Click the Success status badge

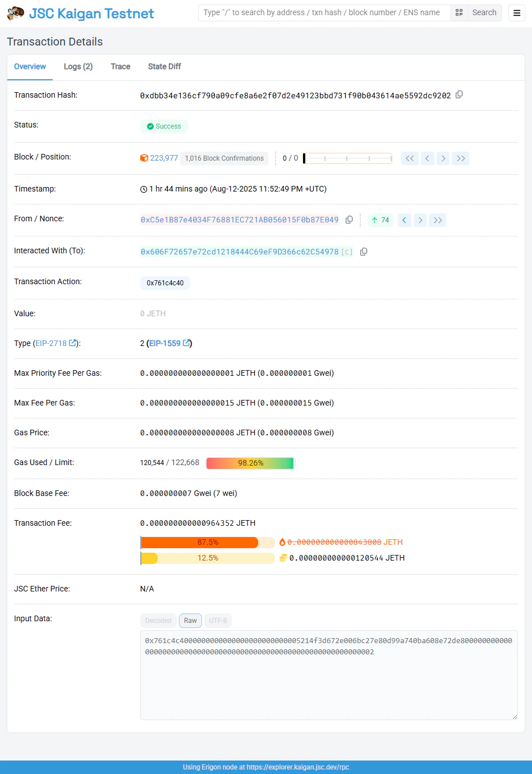tap(164, 126)
